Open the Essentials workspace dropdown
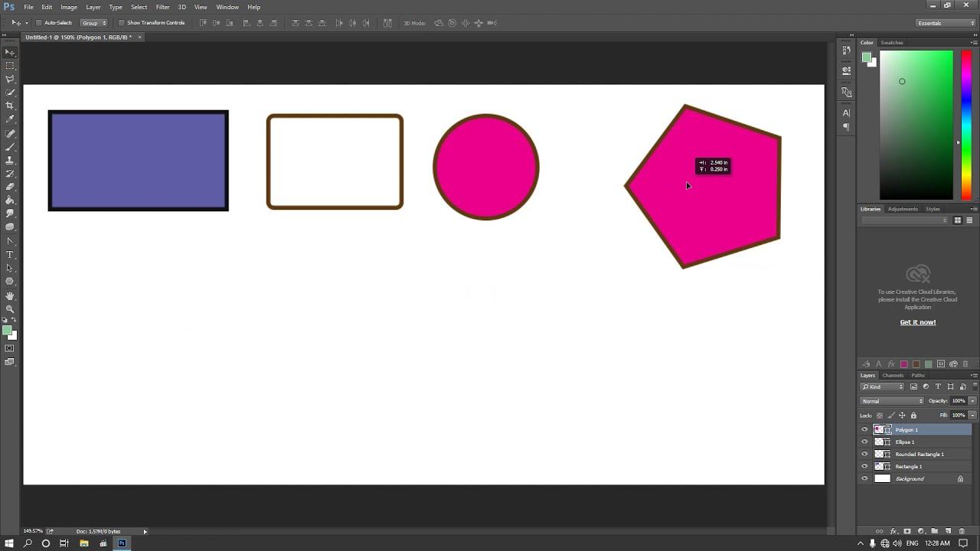The width and height of the screenshot is (980, 551). coord(946,23)
